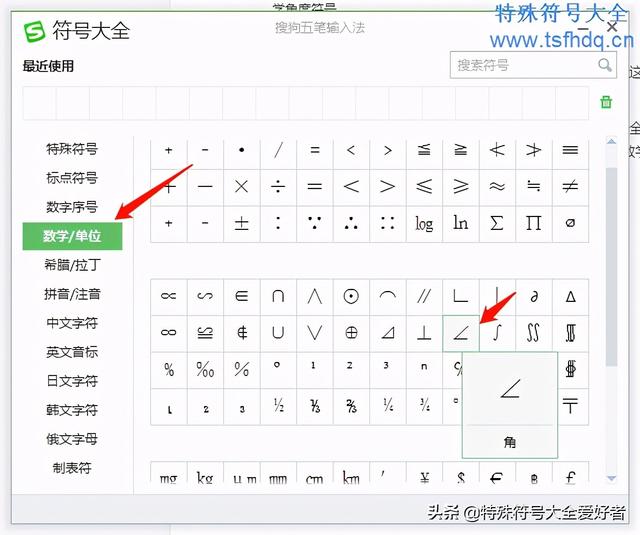Open the 韩文字符 category
This screenshot has height=535, width=640.
click(x=72, y=410)
